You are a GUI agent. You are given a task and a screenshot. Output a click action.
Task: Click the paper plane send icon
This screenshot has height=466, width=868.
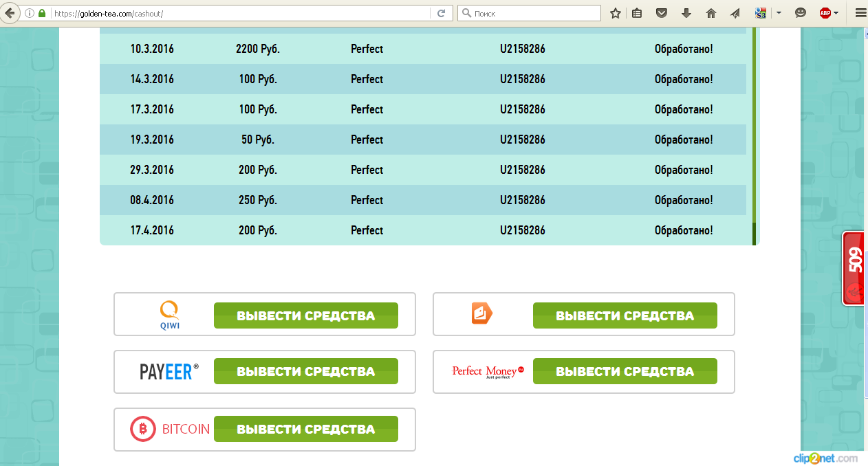click(x=735, y=13)
